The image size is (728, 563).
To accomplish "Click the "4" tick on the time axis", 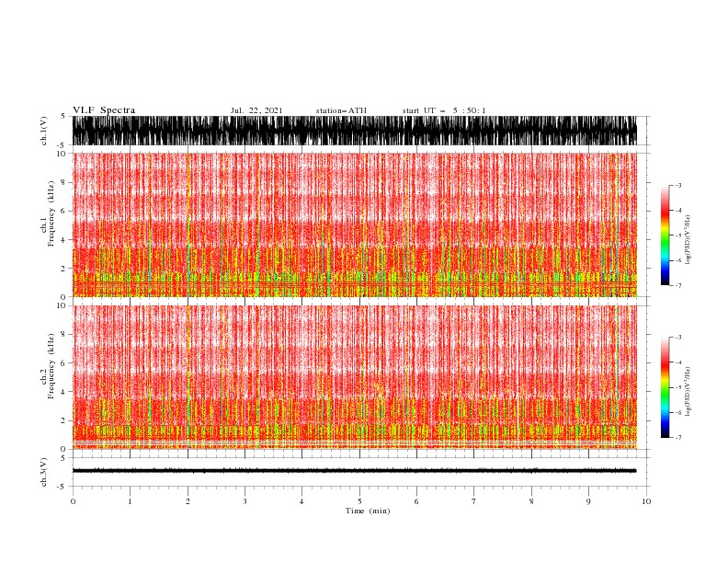I will coord(301,501).
